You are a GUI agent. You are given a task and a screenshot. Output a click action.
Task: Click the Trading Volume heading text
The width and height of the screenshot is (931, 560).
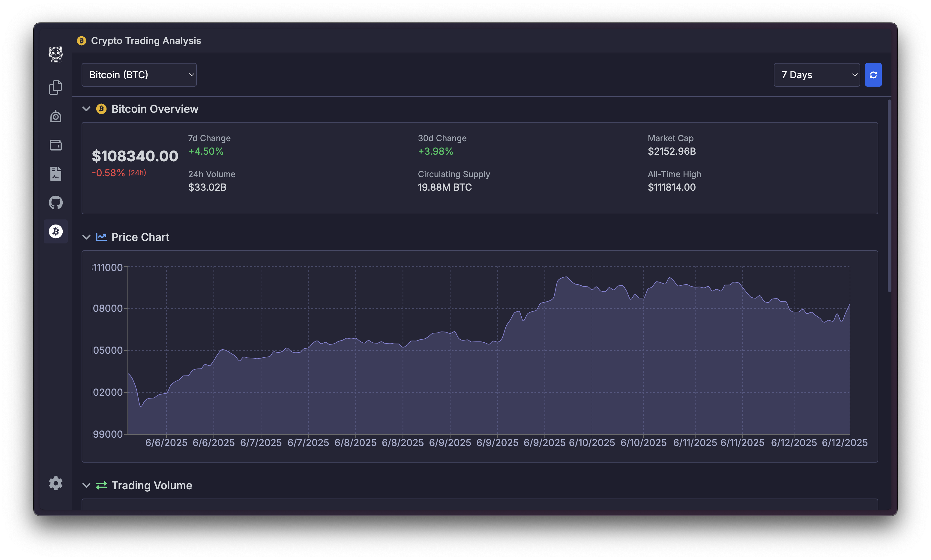152,485
